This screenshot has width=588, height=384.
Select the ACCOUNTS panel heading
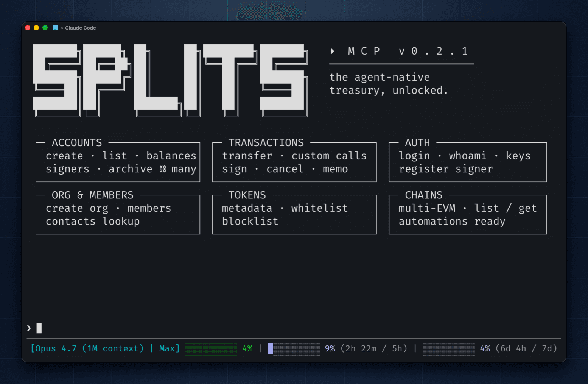tap(77, 143)
